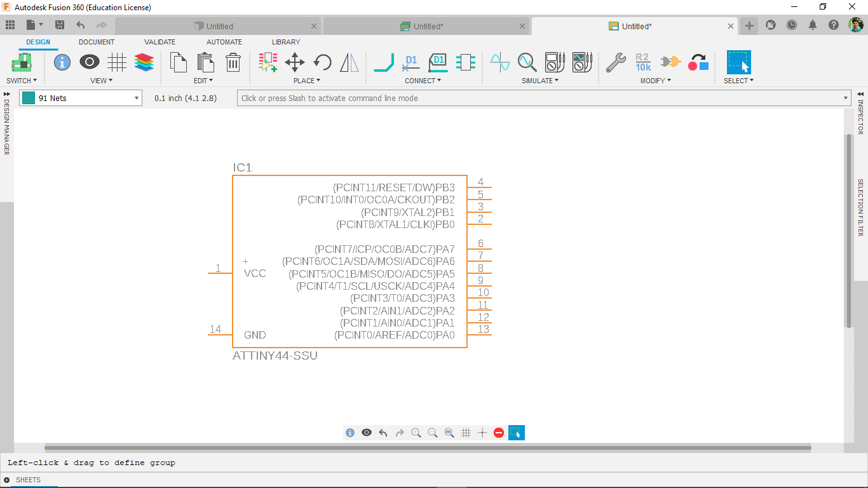Select the Rotate tool icon
868x488 pixels.
(x=322, y=62)
